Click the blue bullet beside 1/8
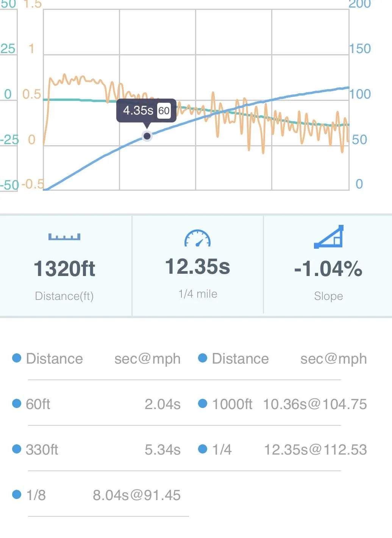The height and width of the screenshot is (538, 392). click(x=17, y=494)
